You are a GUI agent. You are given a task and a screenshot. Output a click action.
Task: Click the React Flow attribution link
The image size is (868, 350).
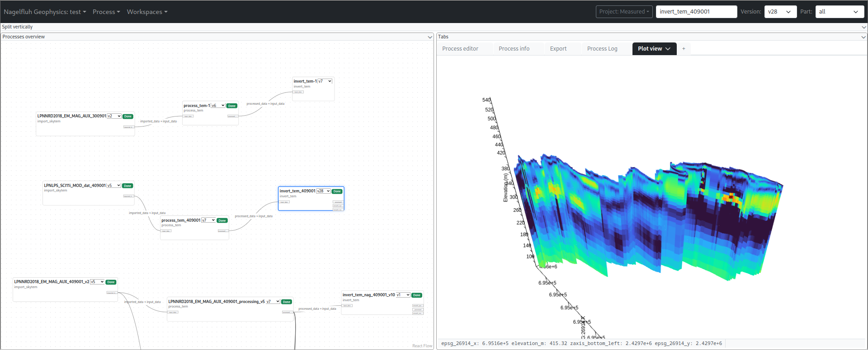(422, 346)
